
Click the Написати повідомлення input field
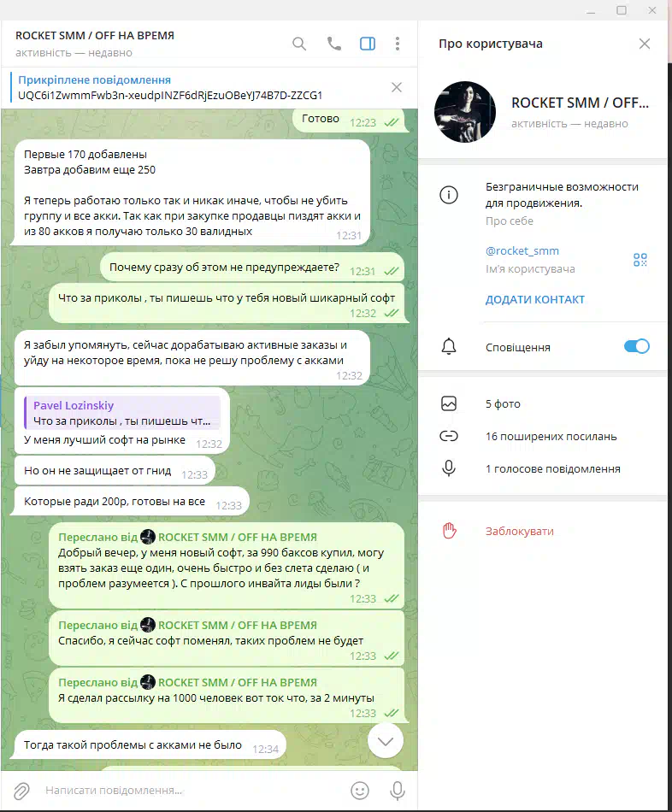(192, 791)
